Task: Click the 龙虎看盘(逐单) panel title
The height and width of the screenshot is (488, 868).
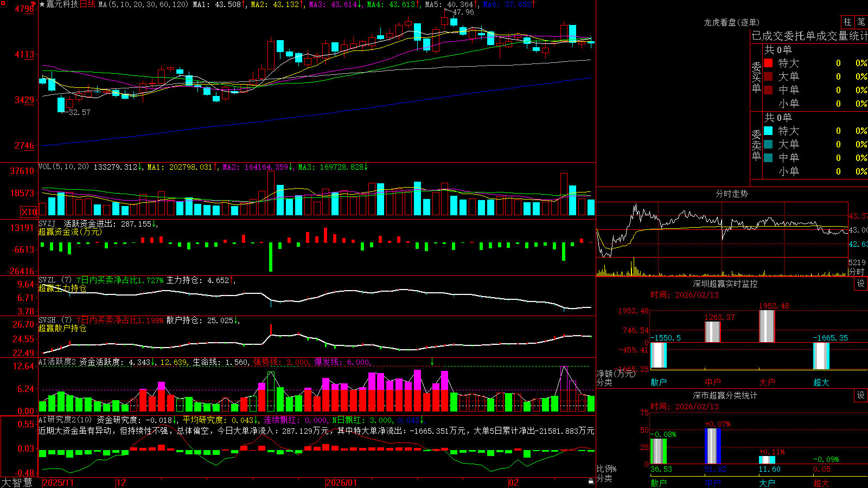Action: pyautogui.click(x=732, y=22)
